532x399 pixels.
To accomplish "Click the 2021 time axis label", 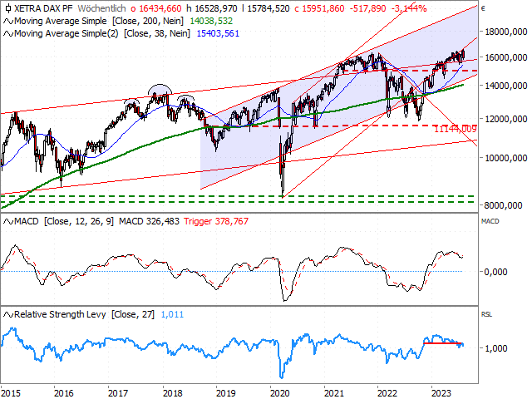I will click(x=334, y=393).
